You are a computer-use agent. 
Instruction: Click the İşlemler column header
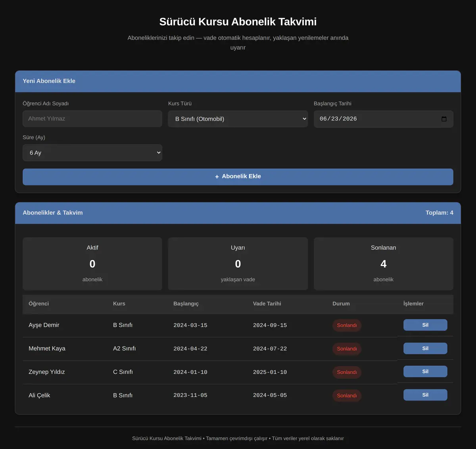point(413,303)
